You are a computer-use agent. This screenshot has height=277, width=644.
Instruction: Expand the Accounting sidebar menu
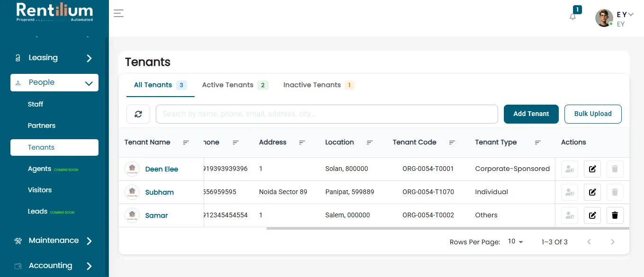tap(54, 266)
